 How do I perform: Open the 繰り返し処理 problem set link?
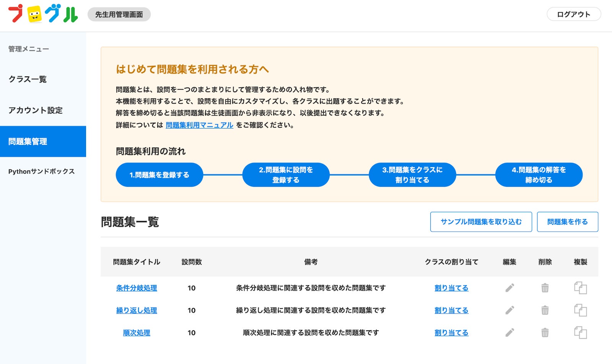tap(137, 310)
